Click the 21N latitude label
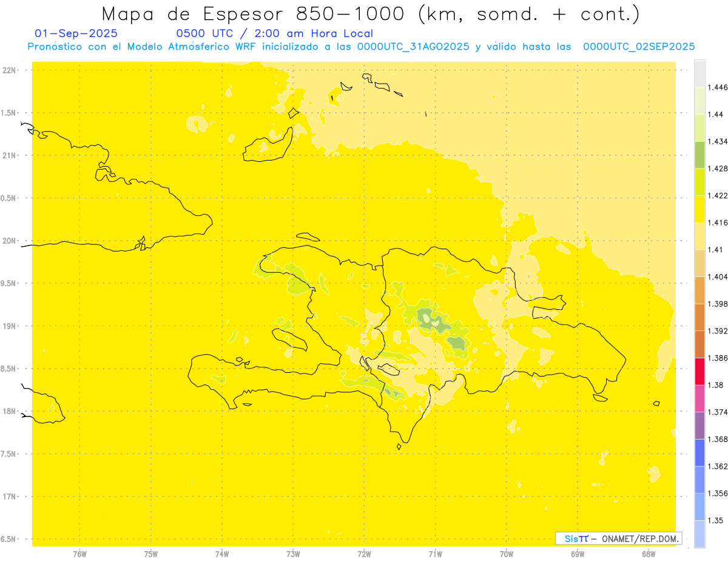The width and height of the screenshot is (728, 562). click(9, 155)
